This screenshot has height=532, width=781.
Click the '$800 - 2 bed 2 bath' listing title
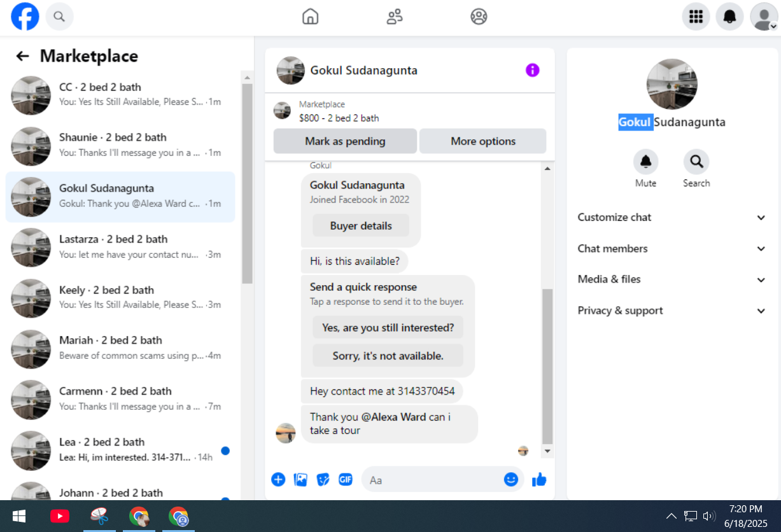pos(339,118)
